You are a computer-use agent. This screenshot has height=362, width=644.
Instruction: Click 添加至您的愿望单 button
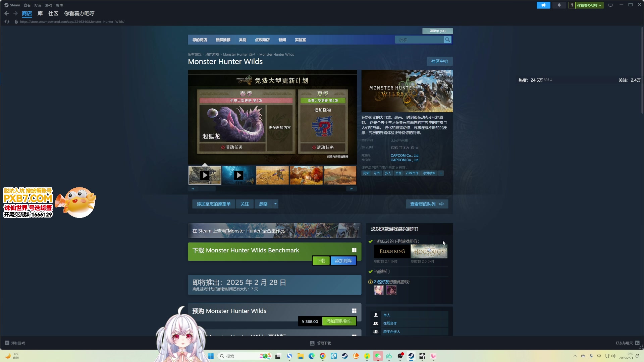click(x=214, y=204)
